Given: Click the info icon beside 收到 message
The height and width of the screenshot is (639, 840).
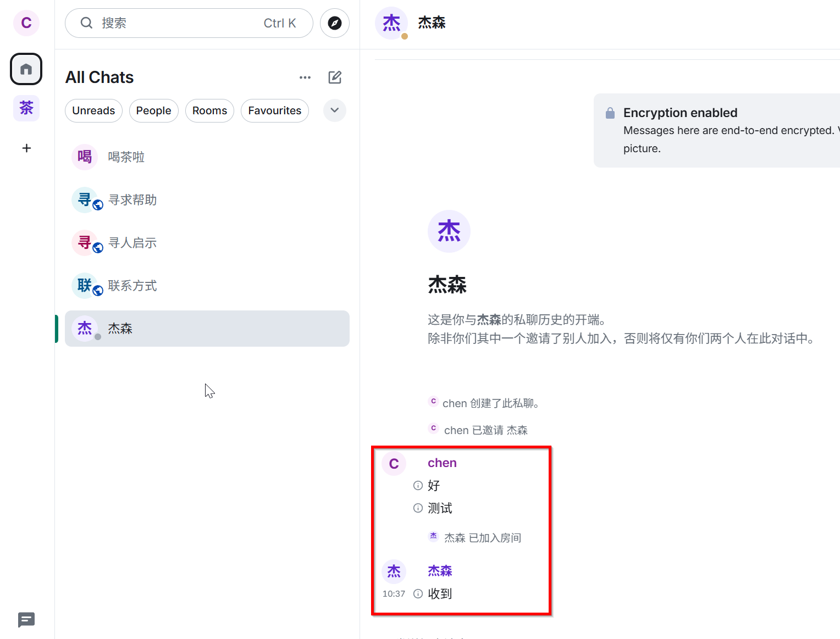Looking at the screenshot, I should click(x=418, y=594).
